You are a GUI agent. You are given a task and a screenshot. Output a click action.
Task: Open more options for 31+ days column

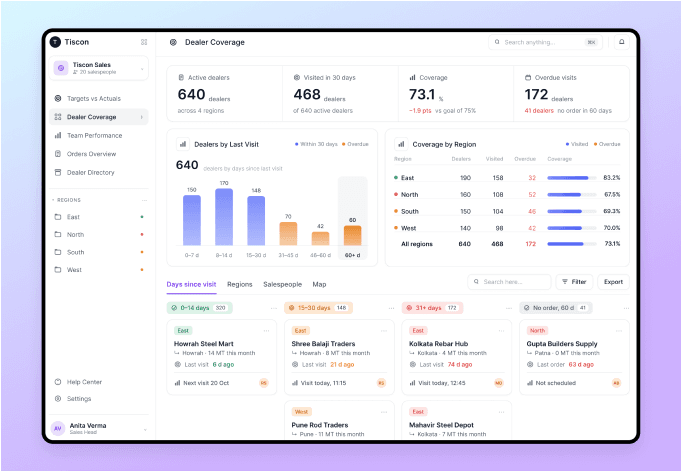click(509, 308)
